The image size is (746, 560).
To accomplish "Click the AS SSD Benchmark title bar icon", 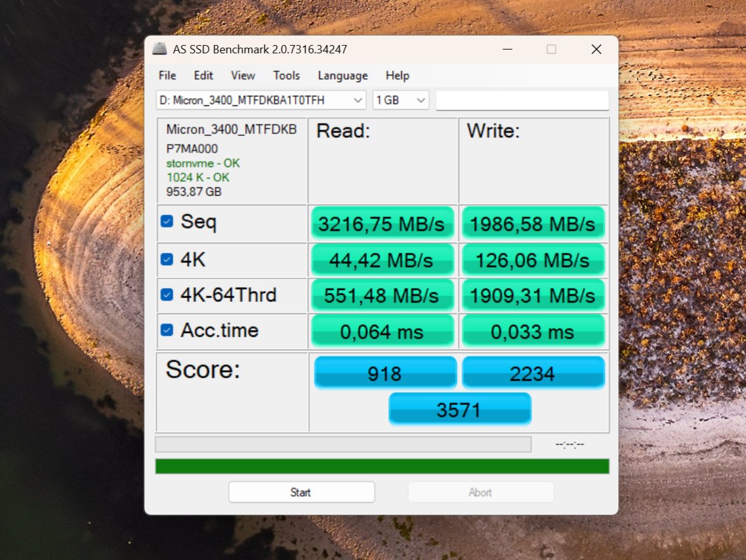I will tap(160, 50).
